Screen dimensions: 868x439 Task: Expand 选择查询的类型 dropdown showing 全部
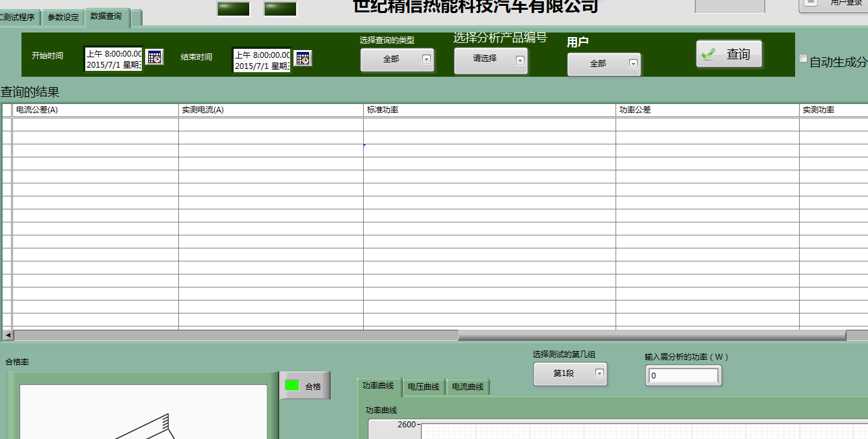click(x=397, y=59)
